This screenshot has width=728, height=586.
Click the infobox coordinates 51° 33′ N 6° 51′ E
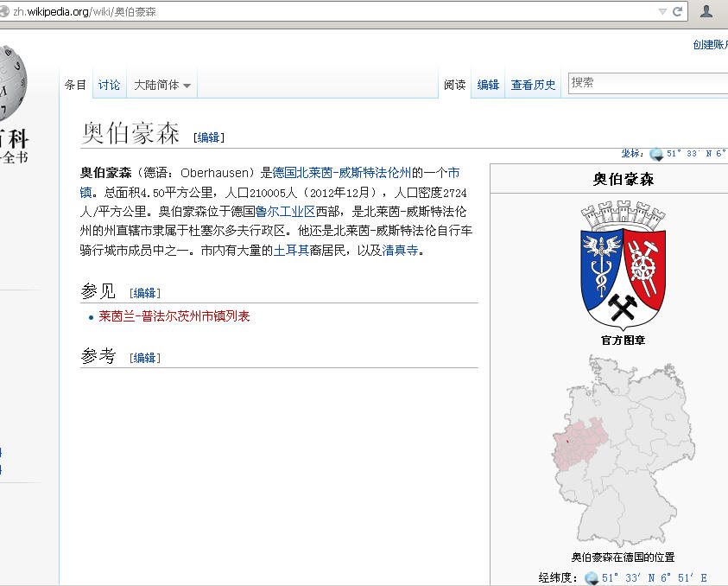coord(655,577)
